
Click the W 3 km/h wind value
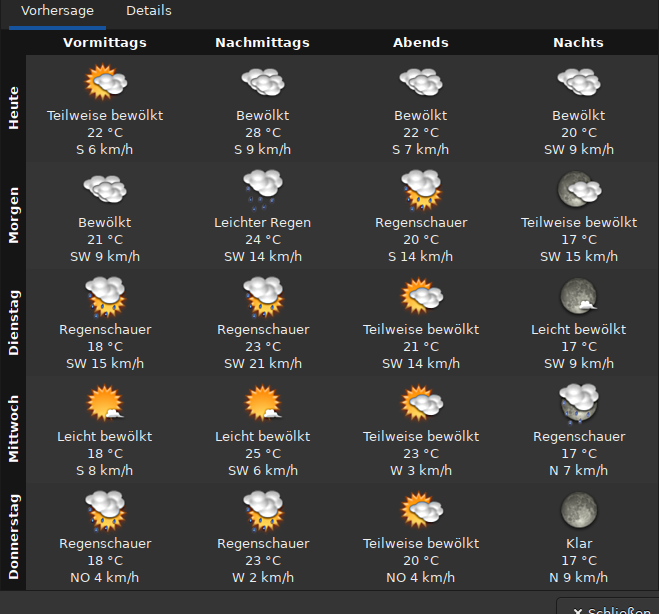421,471
